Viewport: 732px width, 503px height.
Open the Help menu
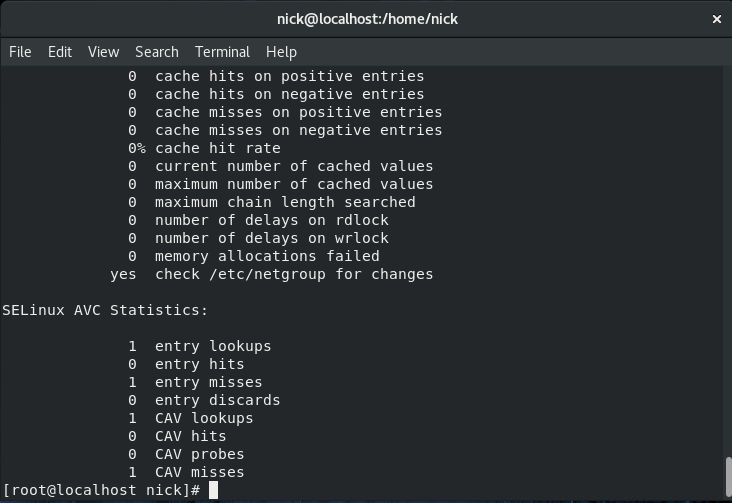[281, 52]
